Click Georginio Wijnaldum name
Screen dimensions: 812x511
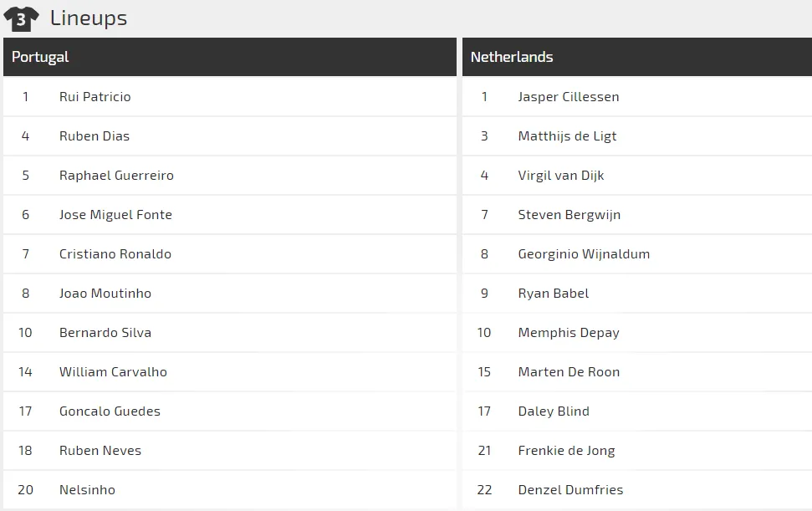pyautogui.click(x=584, y=254)
